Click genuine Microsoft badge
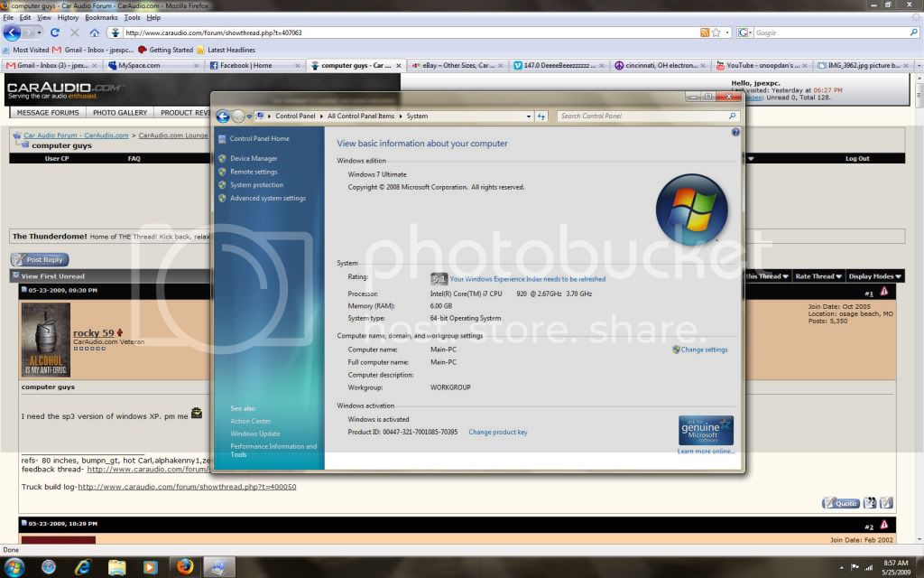 click(706, 430)
